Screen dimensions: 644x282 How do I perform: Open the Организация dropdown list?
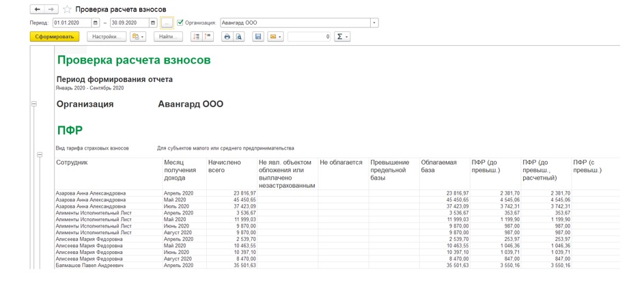[374, 23]
